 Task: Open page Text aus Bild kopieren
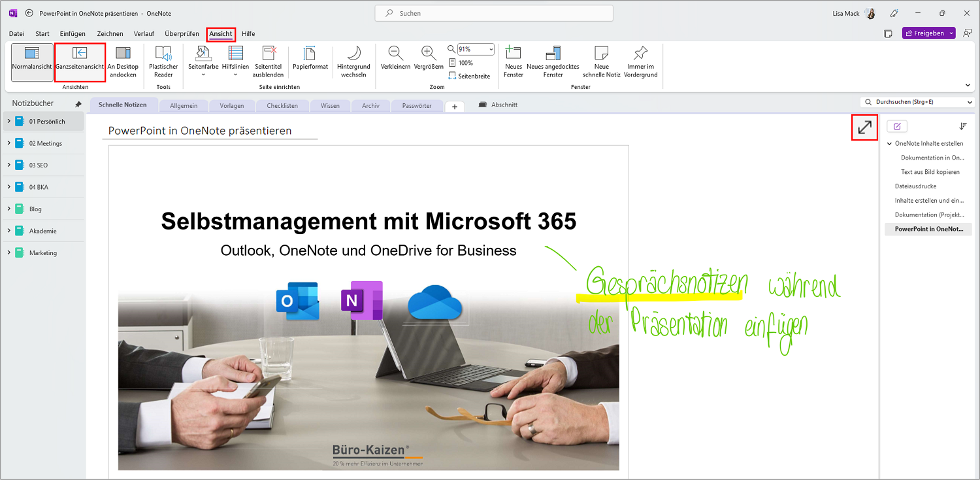[930, 172]
